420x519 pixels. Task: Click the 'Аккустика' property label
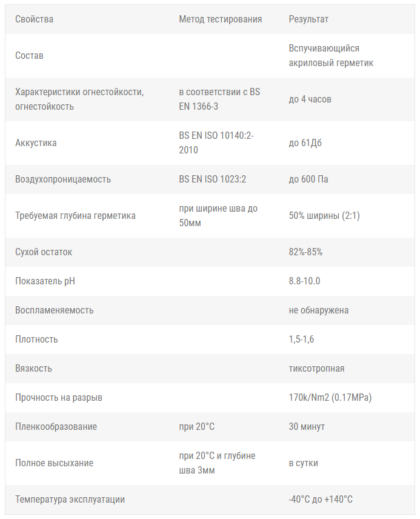36,142
